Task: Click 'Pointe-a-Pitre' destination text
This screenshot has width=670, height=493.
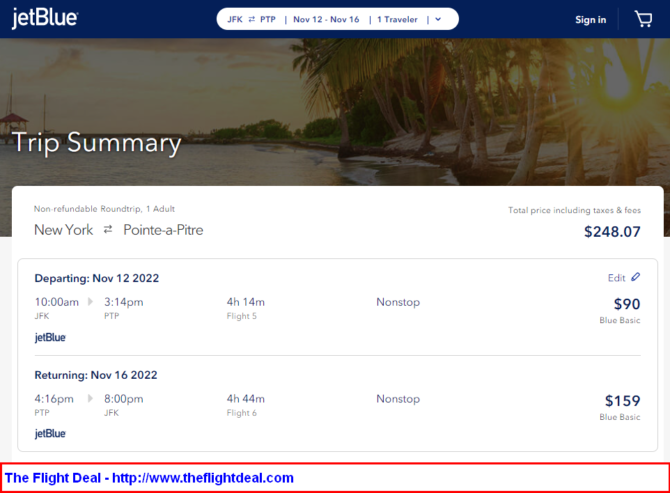Action: pos(163,230)
